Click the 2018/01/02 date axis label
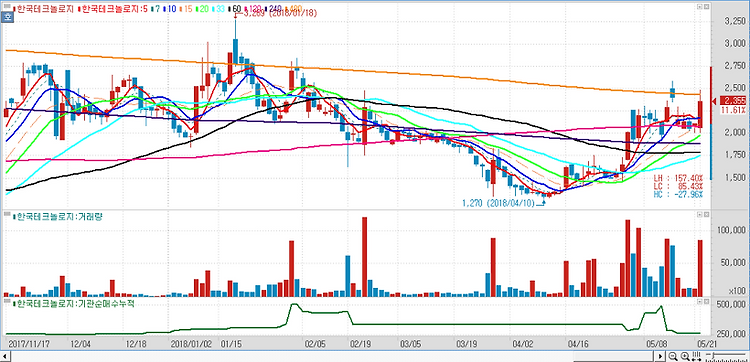 point(190,343)
